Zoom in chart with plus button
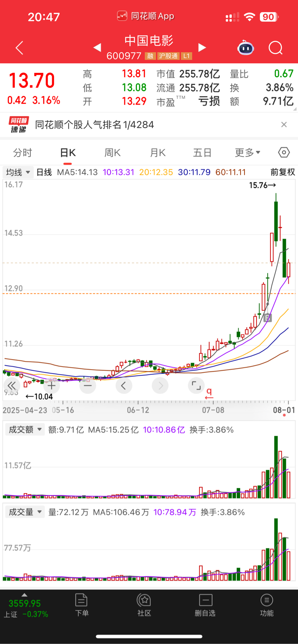 [52, 386]
